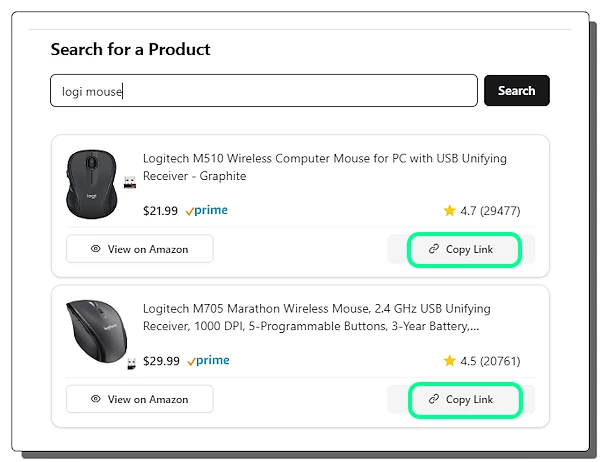This screenshot has height=462, width=600.
Task: Click the star icon next to the 4.7 rating
Action: tap(449, 211)
